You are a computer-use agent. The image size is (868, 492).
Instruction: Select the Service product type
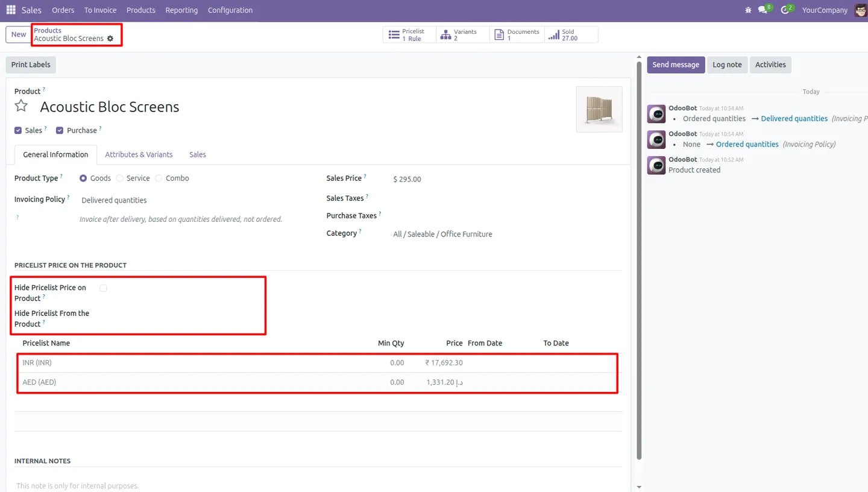coord(119,178)
